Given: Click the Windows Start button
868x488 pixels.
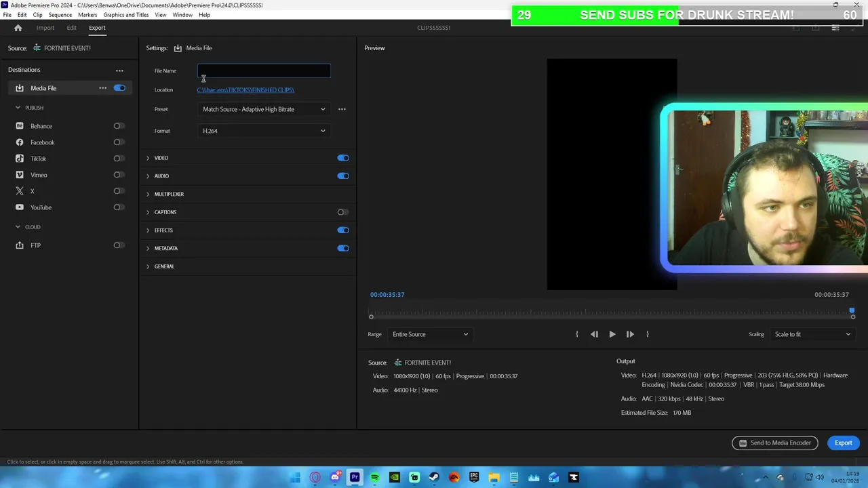Looking at the screenshot, I should [x=295, y=477].
